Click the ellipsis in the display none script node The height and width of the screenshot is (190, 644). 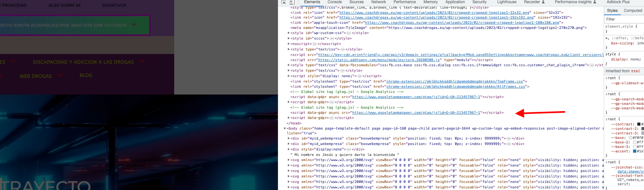click(360, 76)
